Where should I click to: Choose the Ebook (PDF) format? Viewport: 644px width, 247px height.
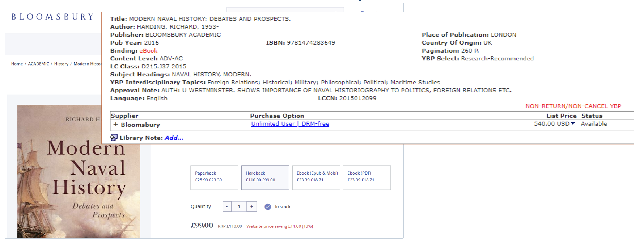coord(367,177)
